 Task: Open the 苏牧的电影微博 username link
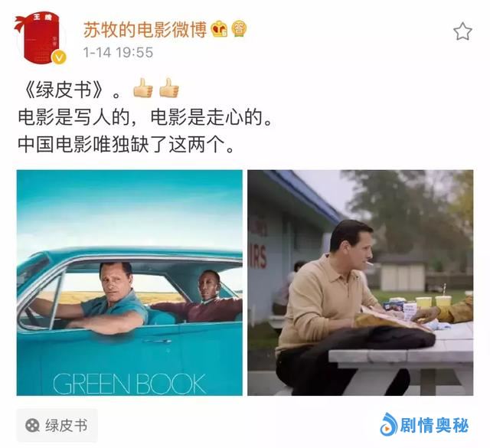pyautogui.click(x=145, y=29)
